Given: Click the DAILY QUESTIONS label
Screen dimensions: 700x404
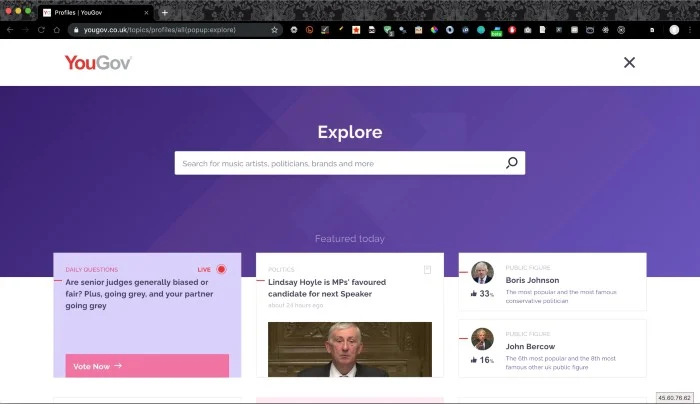Looking at the screenshot, I should (x=92, y=270).
